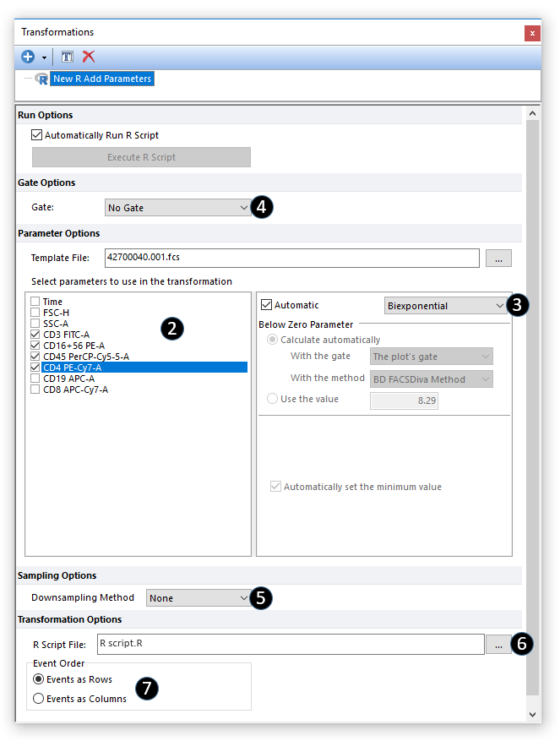
Task: Open the Downsampling Method dropdown
Action: 198,598
